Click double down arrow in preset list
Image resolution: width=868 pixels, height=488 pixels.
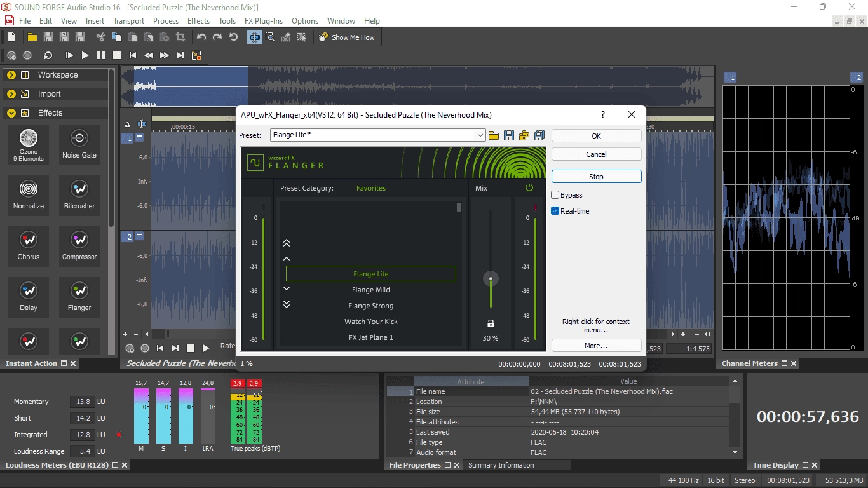pos(287,304)
